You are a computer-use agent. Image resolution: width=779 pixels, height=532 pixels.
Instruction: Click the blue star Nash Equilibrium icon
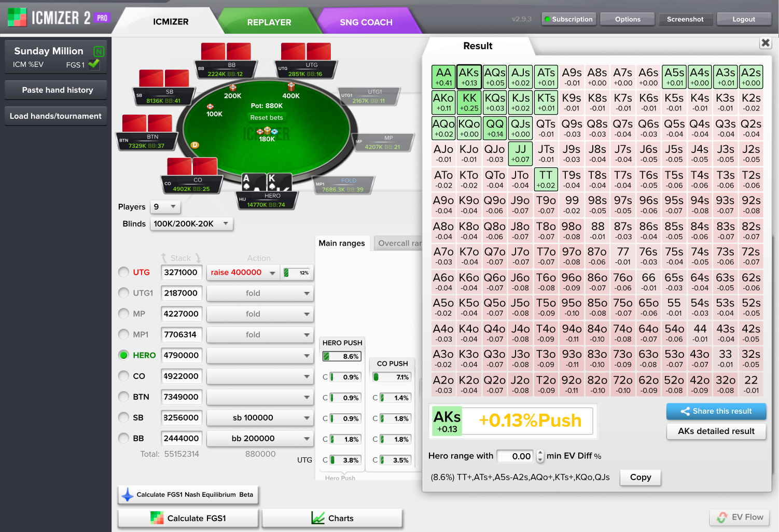(x=127, y=495)
